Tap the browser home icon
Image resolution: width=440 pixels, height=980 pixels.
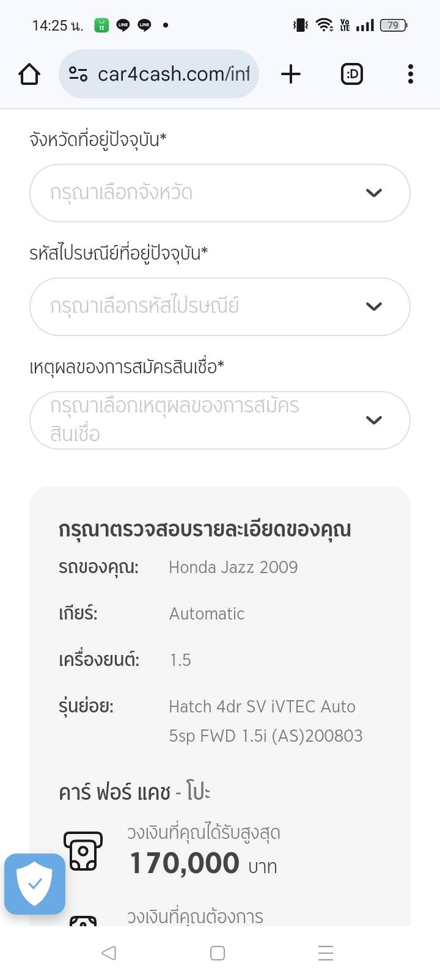click(29, 75)
